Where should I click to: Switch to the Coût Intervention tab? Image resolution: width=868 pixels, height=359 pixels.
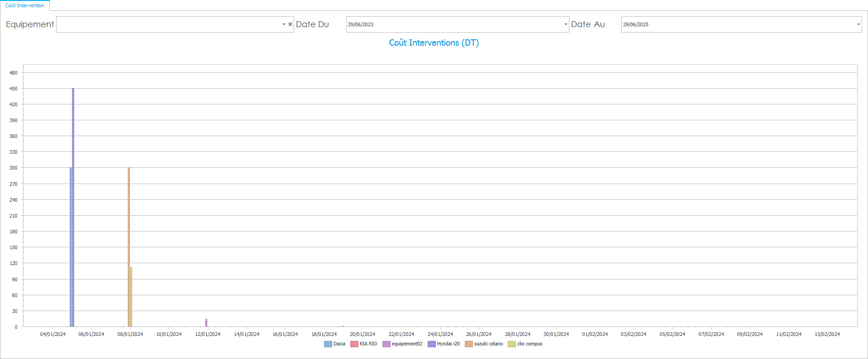click(25, 5)
